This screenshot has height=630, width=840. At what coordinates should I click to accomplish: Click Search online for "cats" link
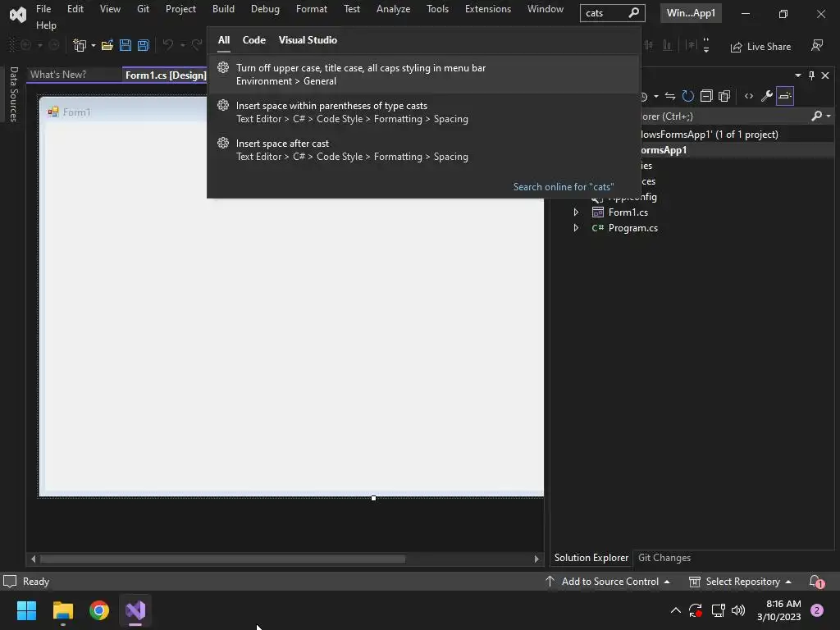564,187
